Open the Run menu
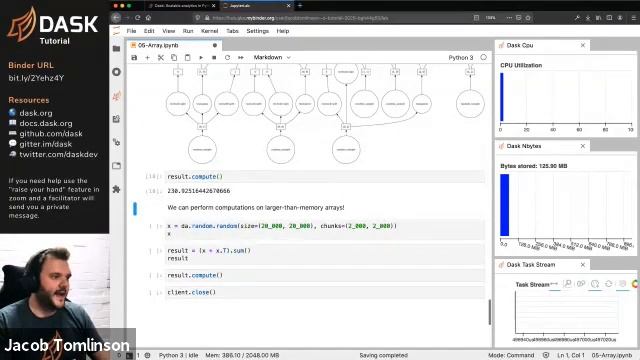 [188, 31]
